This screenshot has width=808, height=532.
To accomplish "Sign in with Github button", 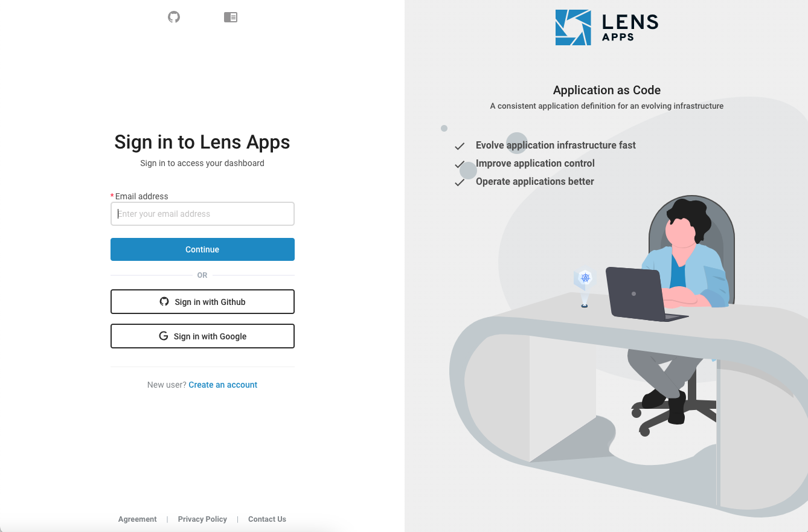I will click(202, 302).
